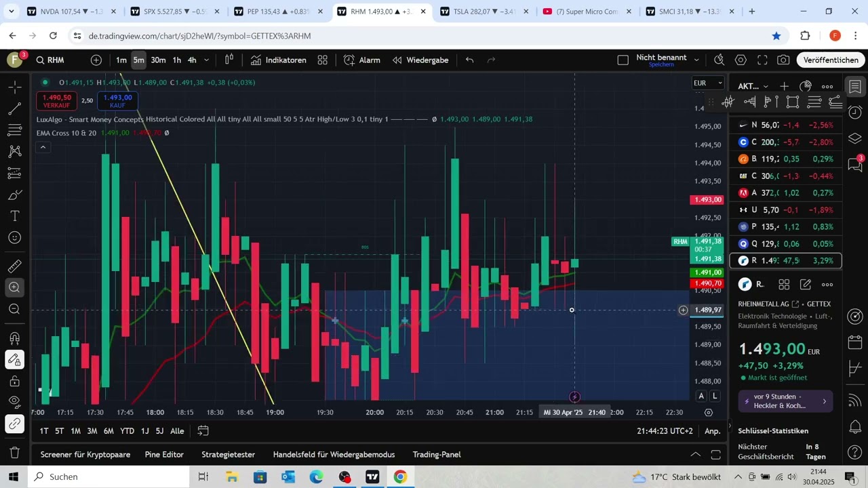Image resolution: width=868 pixels, height=488 pixels.
Task: Expand the AKT watchlist name dropdown
Action: click(753, 86)
